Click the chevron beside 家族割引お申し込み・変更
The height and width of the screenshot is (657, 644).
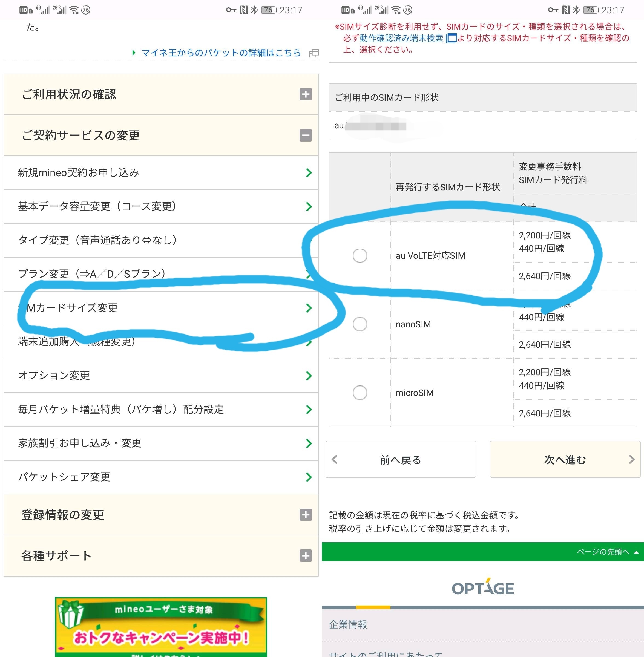(x=309, y=443)
